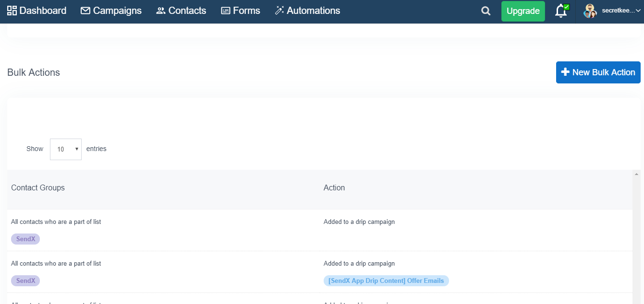This screenshot has height=304, width=644.
Task: Click the New Bulk Action button
Action: tap(598, 72)
